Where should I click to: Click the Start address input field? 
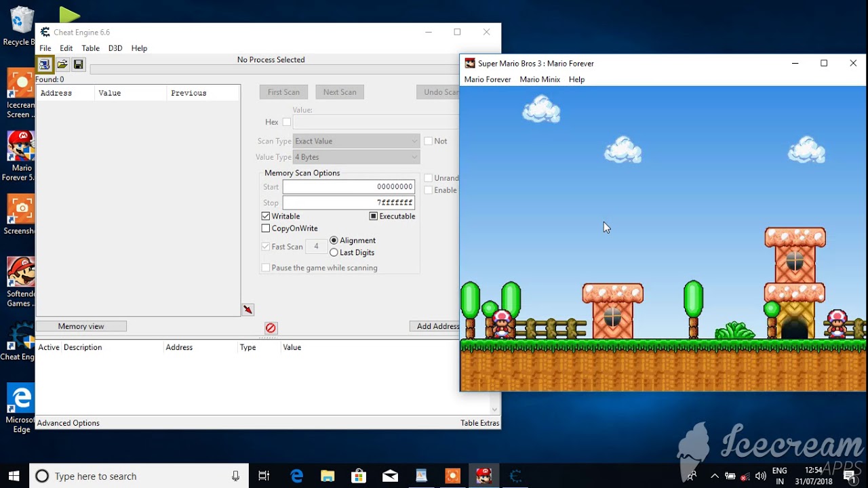click(349, 186)
